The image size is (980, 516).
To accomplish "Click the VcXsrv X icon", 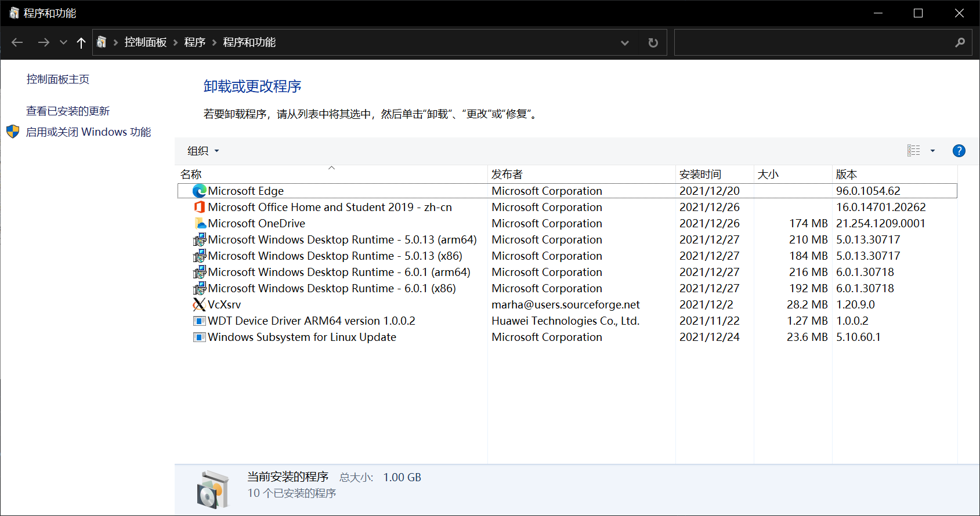I will [x=200, y=304].
